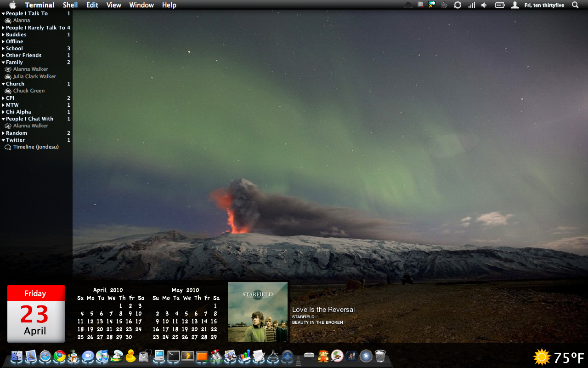Expand the Random group

click(3, 133)
